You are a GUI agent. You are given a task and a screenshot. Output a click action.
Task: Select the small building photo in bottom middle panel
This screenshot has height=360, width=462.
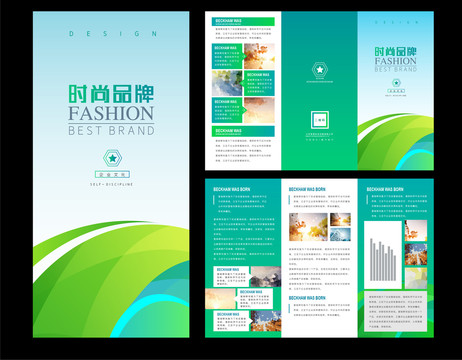point(340,234)
